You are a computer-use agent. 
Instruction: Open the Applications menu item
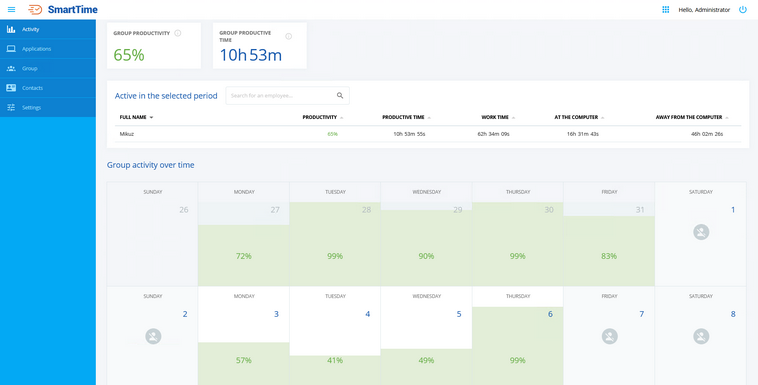tap(48, 49)
